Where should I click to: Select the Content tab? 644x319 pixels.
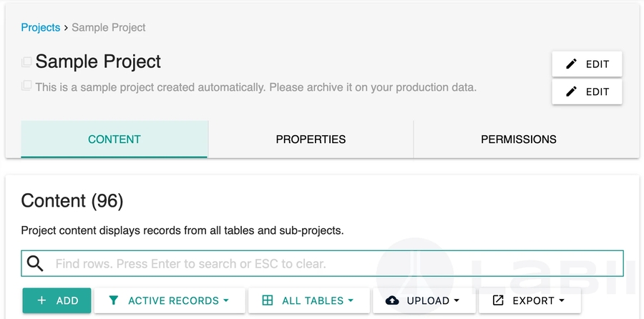pos(114,139)
